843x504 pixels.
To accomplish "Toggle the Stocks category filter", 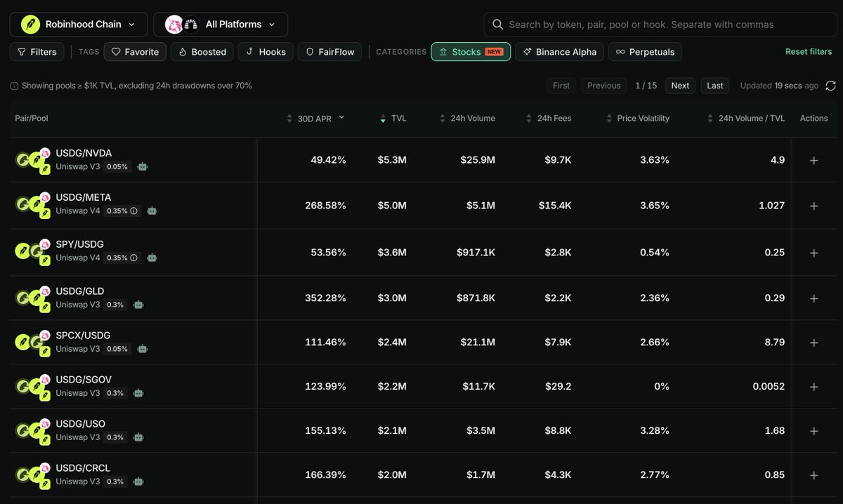I will 471,52.
